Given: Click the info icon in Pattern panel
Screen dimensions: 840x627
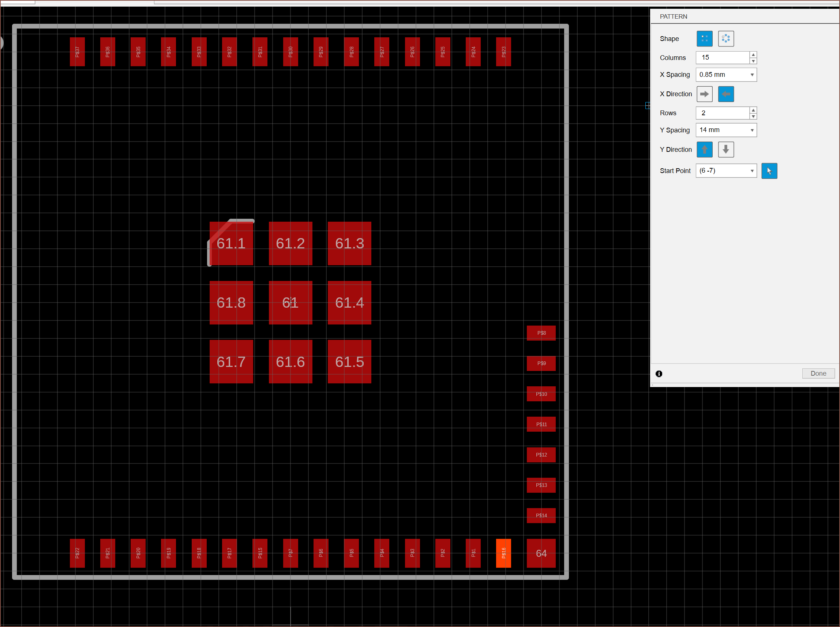Looking at the screenshot, I should tap(659, 374).
